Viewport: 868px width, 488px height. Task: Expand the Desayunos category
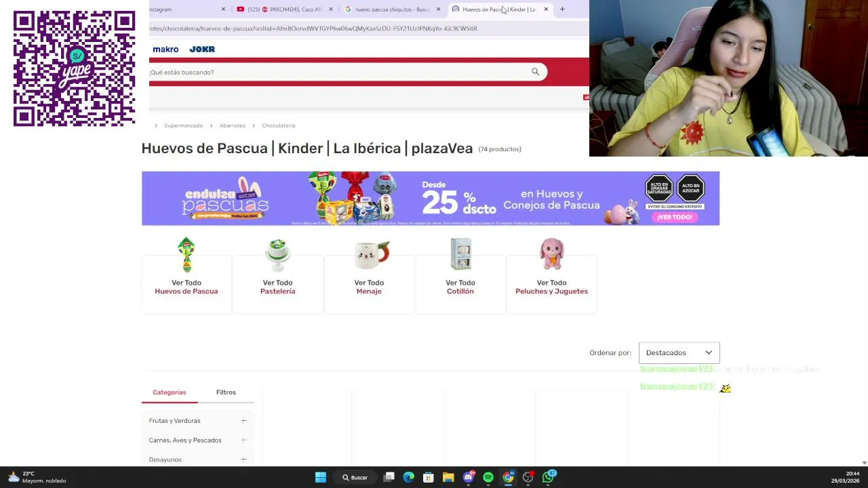243,460
